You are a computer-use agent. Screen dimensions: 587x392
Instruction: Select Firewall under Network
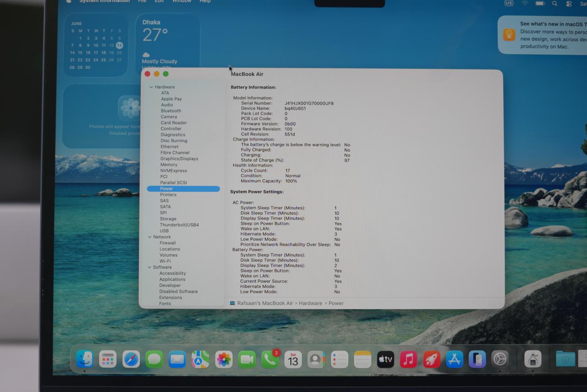167,243
